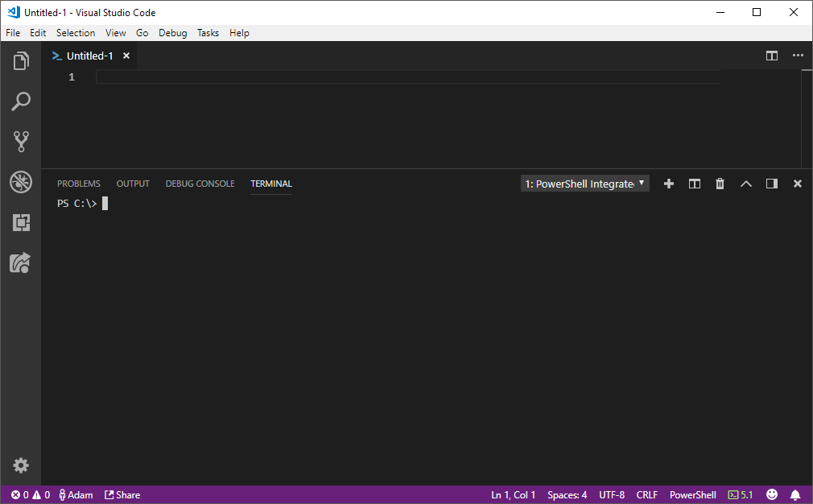Switch to the OUTPUT panel tab
The height and width of the screenshot is (504, 813).
[x=133, y=184]
